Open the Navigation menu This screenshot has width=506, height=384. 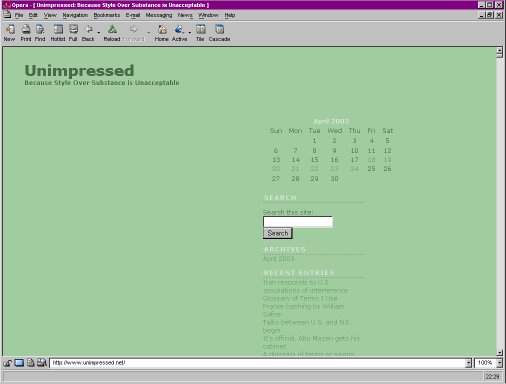pos(75,15)
